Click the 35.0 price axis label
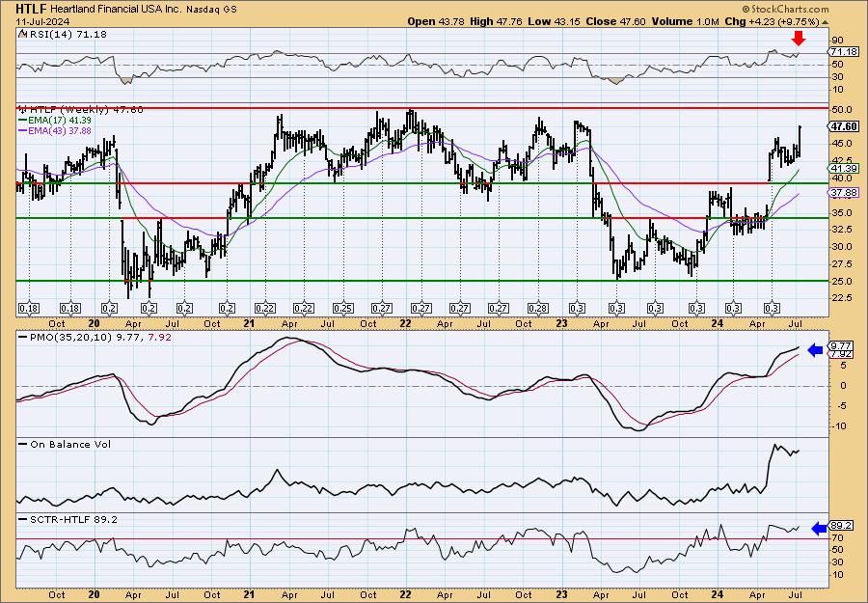The width and height of the screenshot is (868, 603). click(842, 212)
